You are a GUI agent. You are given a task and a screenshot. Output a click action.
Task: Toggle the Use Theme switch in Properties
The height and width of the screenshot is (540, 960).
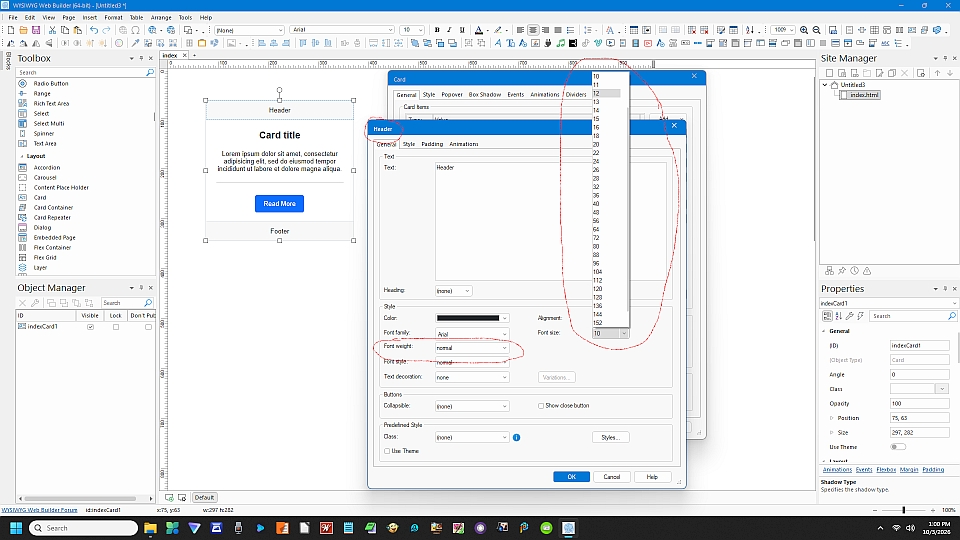898,447
